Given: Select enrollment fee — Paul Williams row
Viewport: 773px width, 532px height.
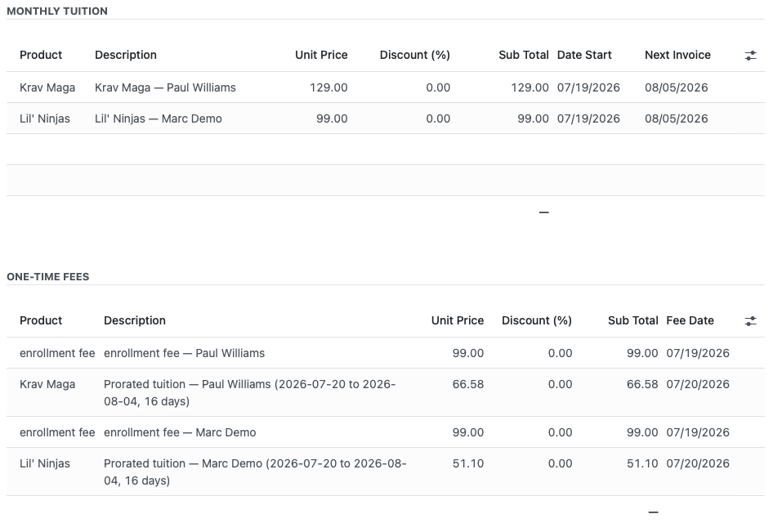Looking at the screenshot, I should (386, 353).
